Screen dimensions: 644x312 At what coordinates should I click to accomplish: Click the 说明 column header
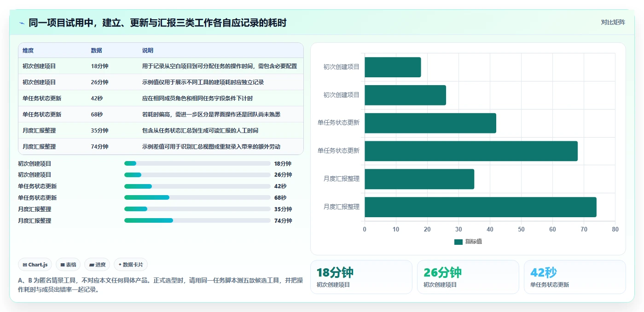click(x=148, y=51)
